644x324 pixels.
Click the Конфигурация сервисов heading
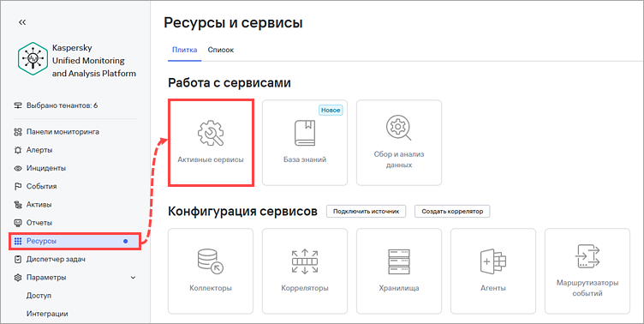coord(242,212)
